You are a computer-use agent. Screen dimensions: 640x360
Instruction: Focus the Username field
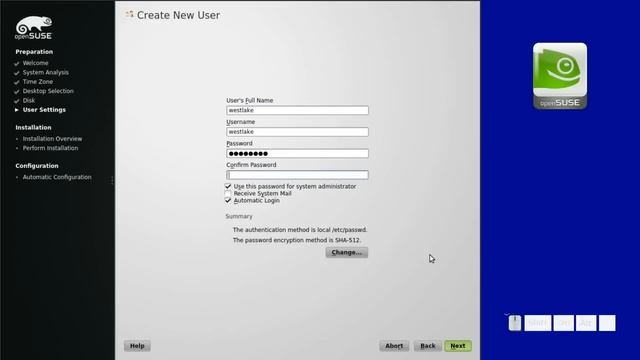coord(297,132)
